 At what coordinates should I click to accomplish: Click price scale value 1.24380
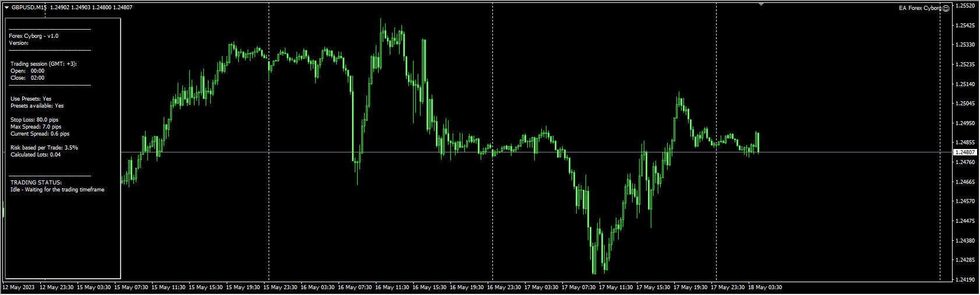966,241
